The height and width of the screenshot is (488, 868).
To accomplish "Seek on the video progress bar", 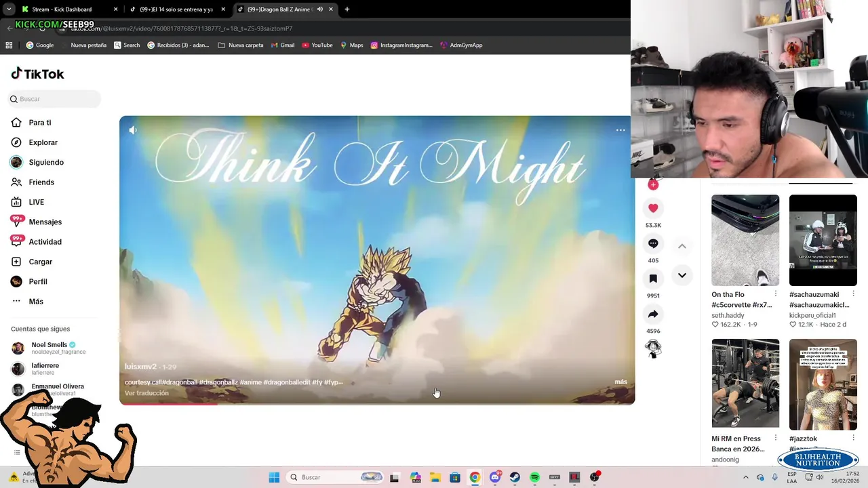I will click(377, 404).
